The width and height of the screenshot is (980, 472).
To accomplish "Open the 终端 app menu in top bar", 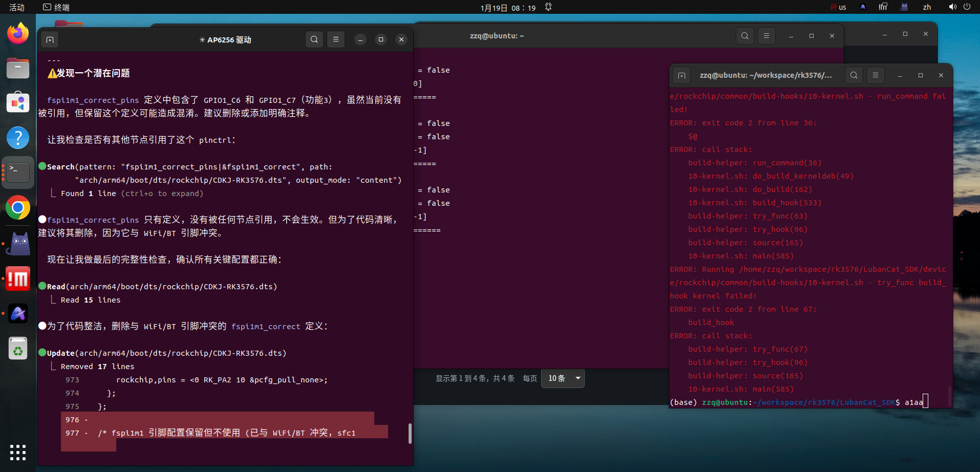I will coord(56,7).
